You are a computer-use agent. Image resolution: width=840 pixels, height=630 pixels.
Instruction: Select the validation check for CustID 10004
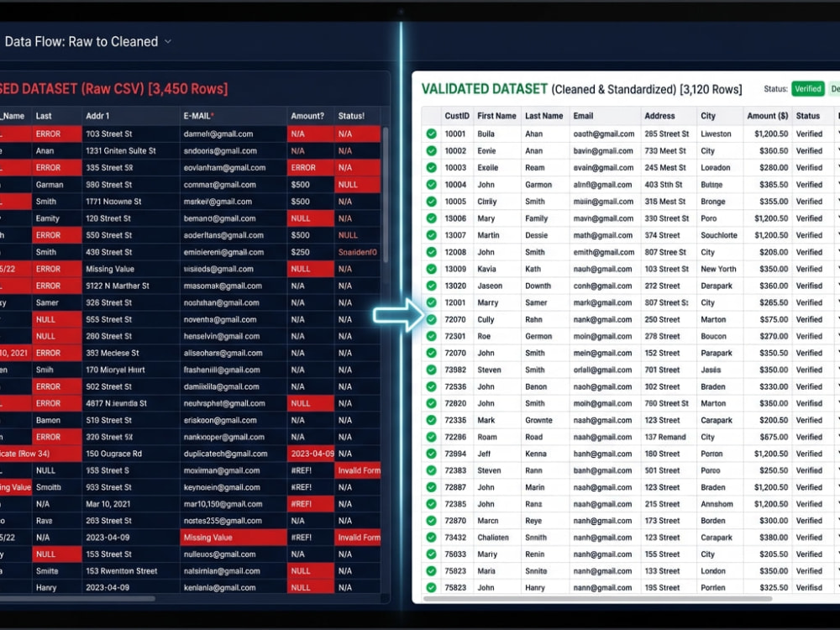431,185
